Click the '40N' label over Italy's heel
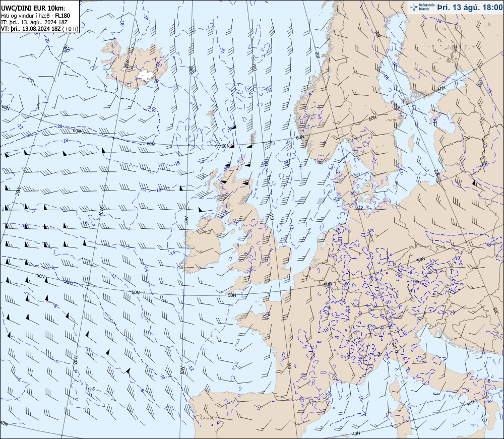 tap(471, 403)
